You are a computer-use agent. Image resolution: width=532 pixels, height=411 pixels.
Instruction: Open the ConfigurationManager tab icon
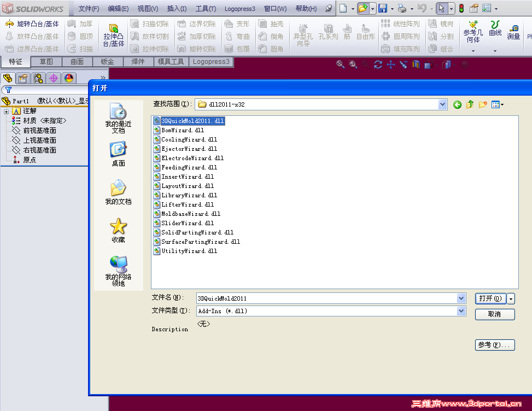[x=38, y=78]
